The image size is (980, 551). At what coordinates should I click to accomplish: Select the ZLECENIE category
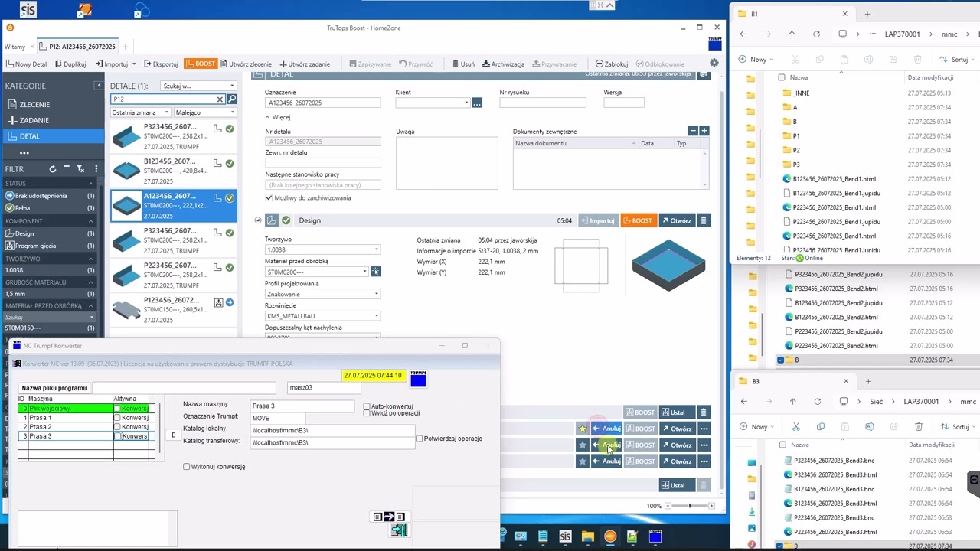click(x=52, y=105)
